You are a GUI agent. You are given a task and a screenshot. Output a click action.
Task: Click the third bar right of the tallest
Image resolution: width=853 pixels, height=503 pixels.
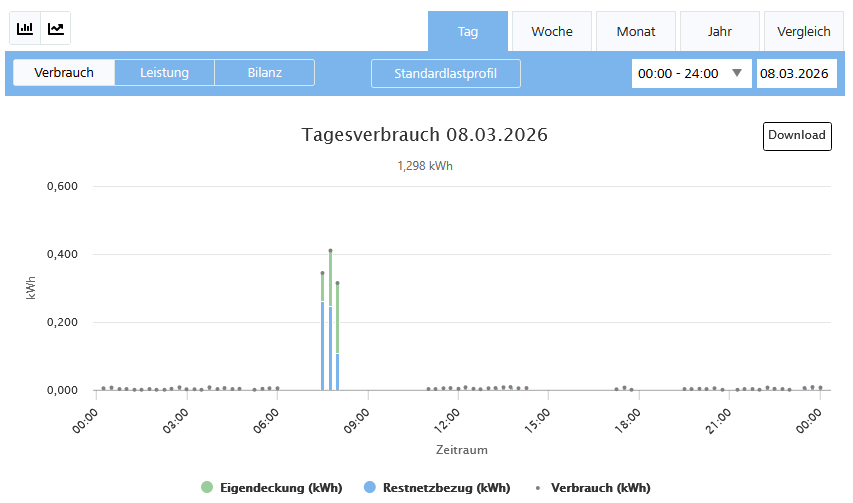pos(338,340)
